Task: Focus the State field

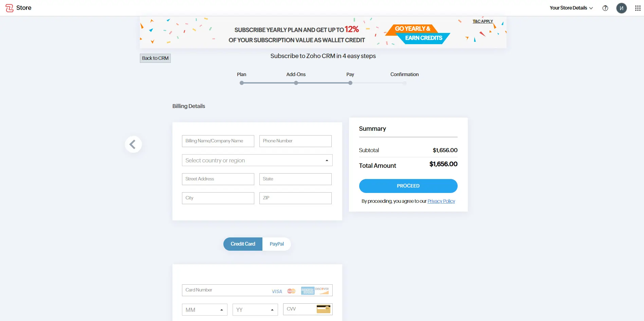Action: click(x=295, y=179)
